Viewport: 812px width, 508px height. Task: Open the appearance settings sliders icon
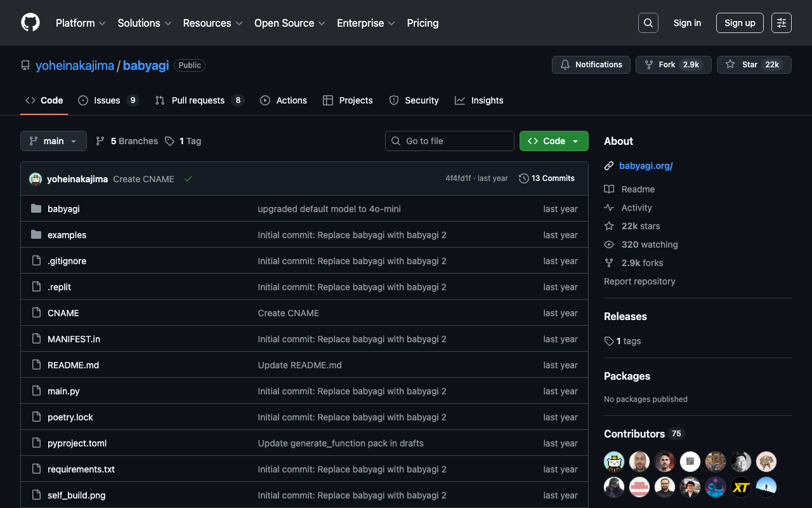click(x=782, y=23)
